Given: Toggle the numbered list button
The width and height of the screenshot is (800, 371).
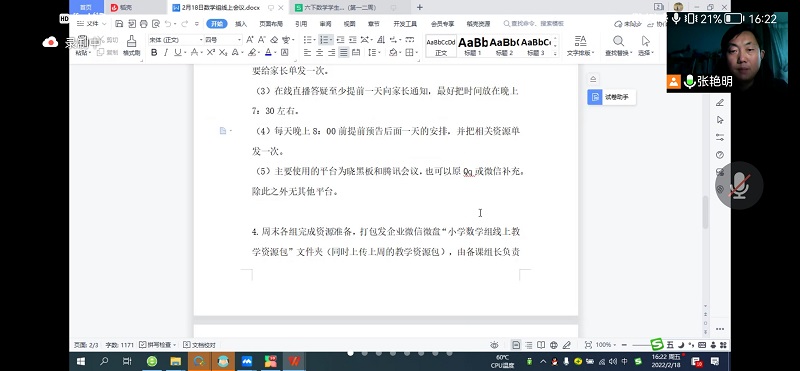Looking at the screenshot, I should coord(323,39).
